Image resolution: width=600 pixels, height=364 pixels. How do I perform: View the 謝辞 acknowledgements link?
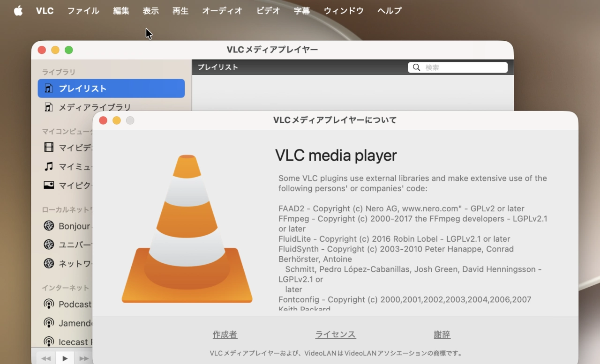point(442,334)
